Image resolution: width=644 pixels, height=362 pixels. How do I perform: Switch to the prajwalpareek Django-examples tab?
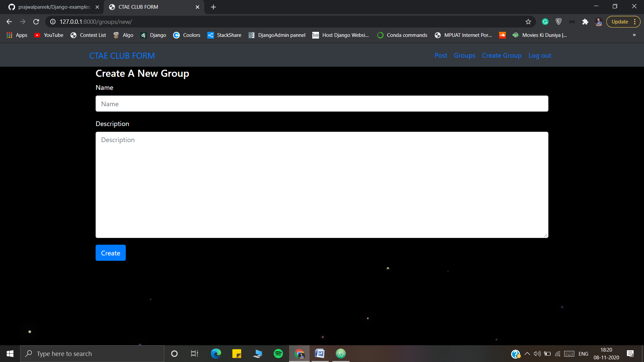[x=54, y=7]
